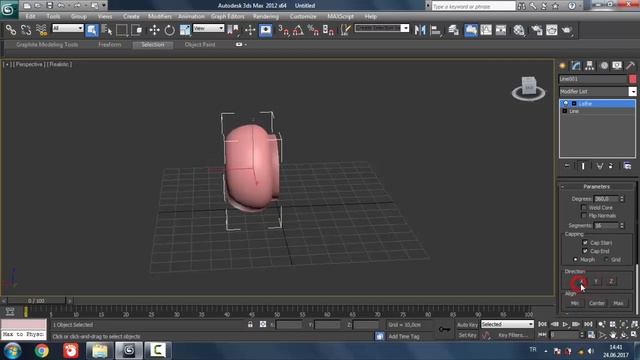
Task: Open Rendered Frame Window icon
Action: pyautogui.click(x=552, y=30)
